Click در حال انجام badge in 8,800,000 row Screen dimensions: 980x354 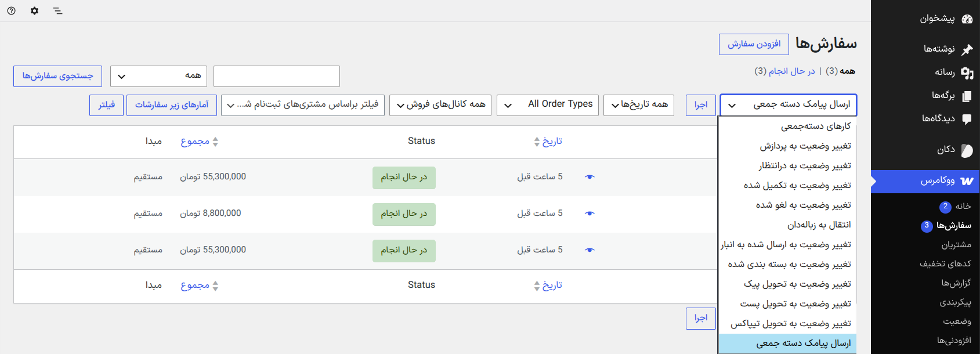[404, 214]
